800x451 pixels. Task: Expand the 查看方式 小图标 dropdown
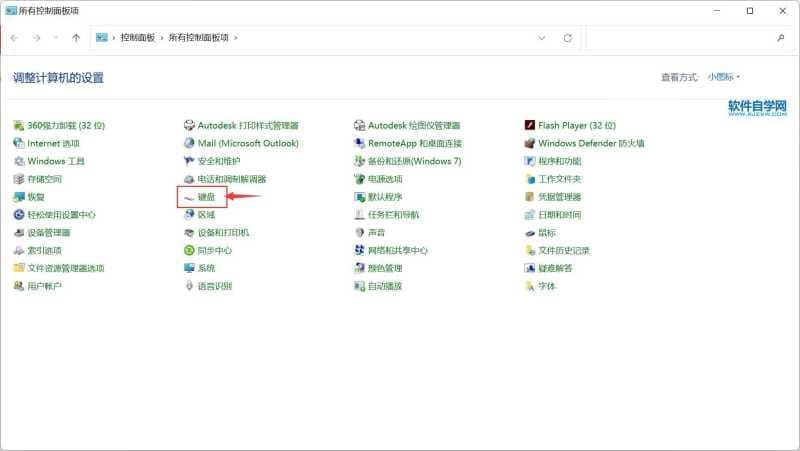724,77
